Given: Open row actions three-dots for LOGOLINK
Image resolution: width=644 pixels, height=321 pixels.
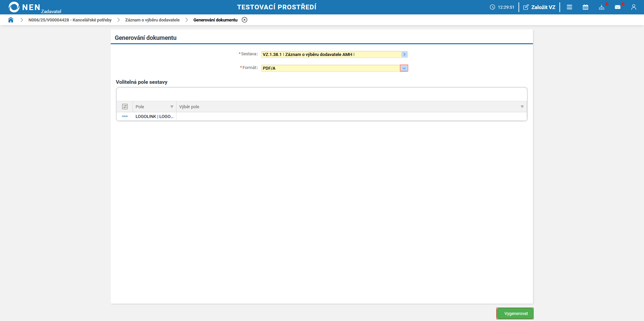Looking at the screenshot, I should pyautogui.click(x=125, y=116).
